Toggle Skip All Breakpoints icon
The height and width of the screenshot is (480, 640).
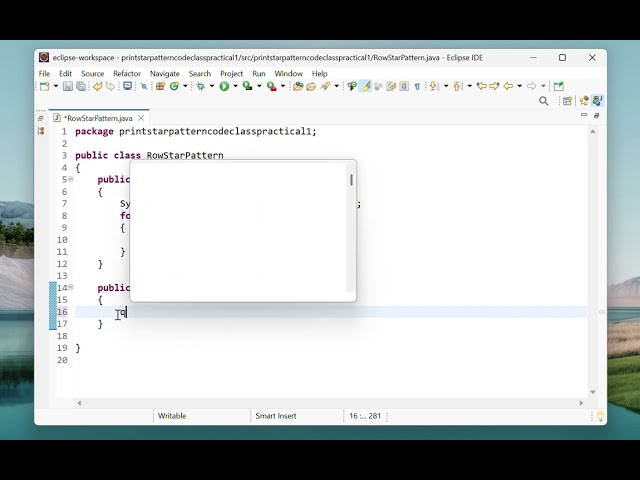[x=144, y=86]
